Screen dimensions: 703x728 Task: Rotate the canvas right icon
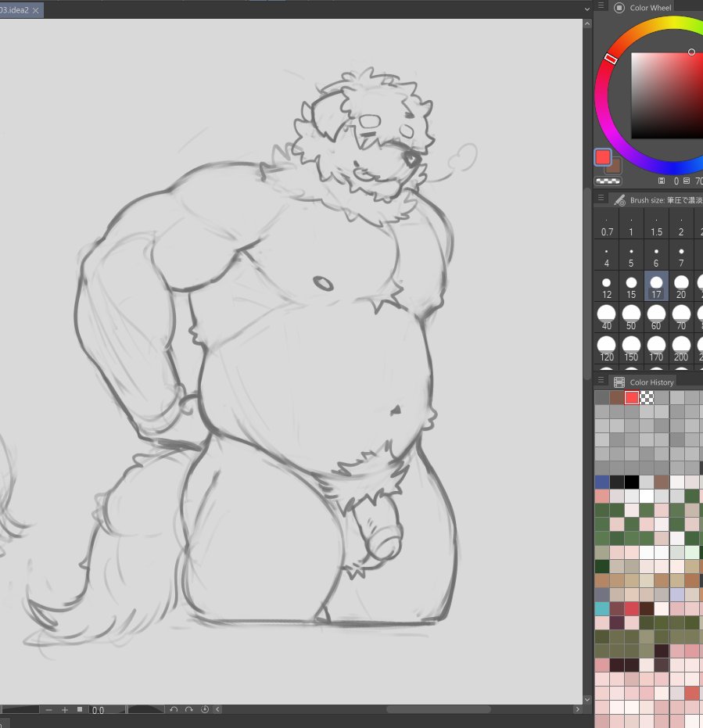[189, 709]
